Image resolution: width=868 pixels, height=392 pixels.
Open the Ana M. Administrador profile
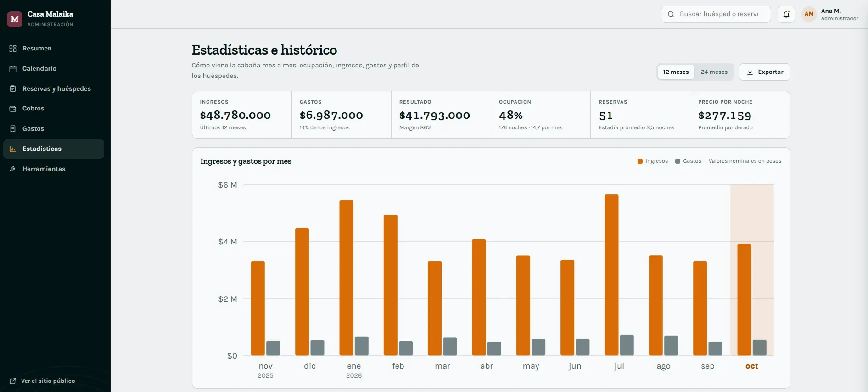point(830,14)
